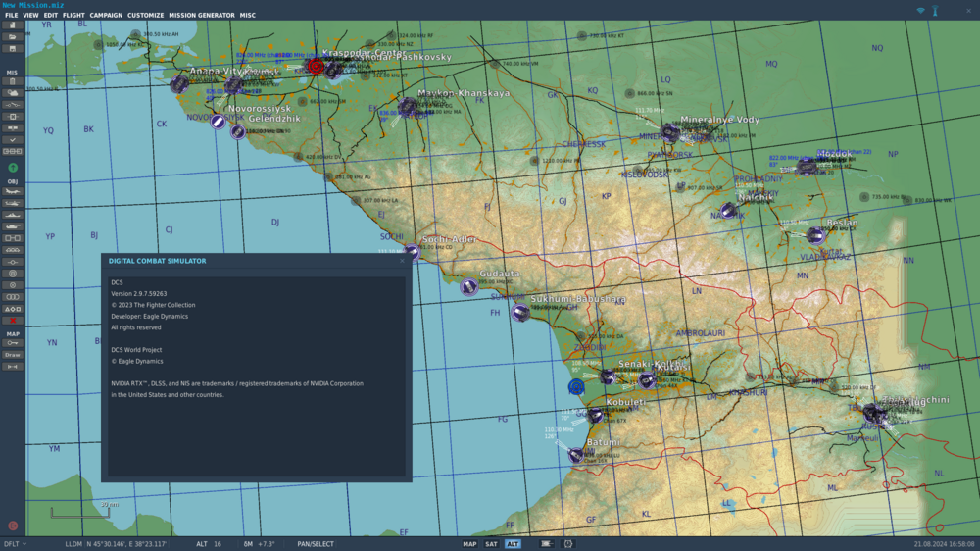Select the static object placement tool
The image size is (980, 551).
12,238
